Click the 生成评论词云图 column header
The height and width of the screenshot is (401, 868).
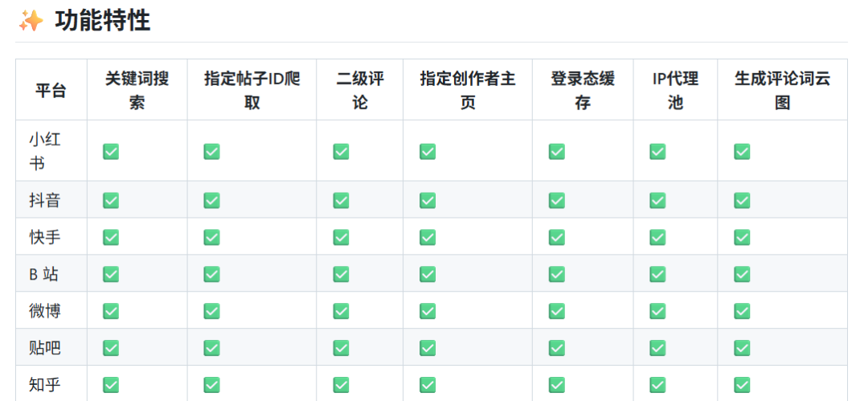[x=782, y=90]
